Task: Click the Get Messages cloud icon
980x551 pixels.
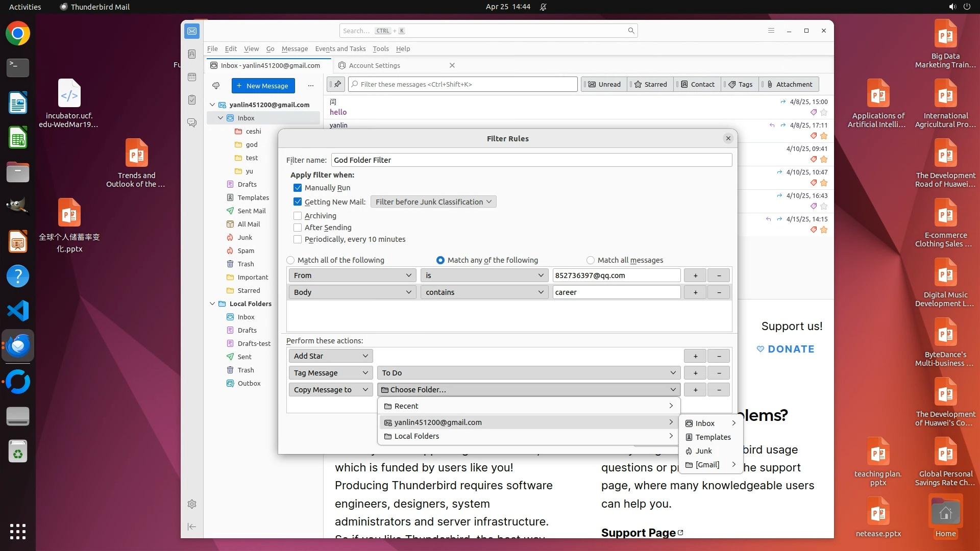Action: 216,86
